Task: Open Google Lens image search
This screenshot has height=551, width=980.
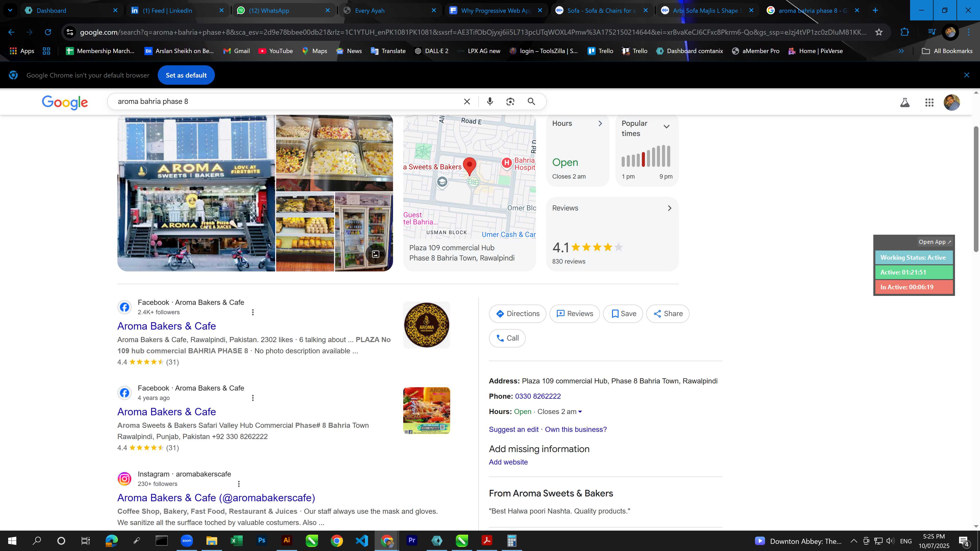Action: (510, 102)
